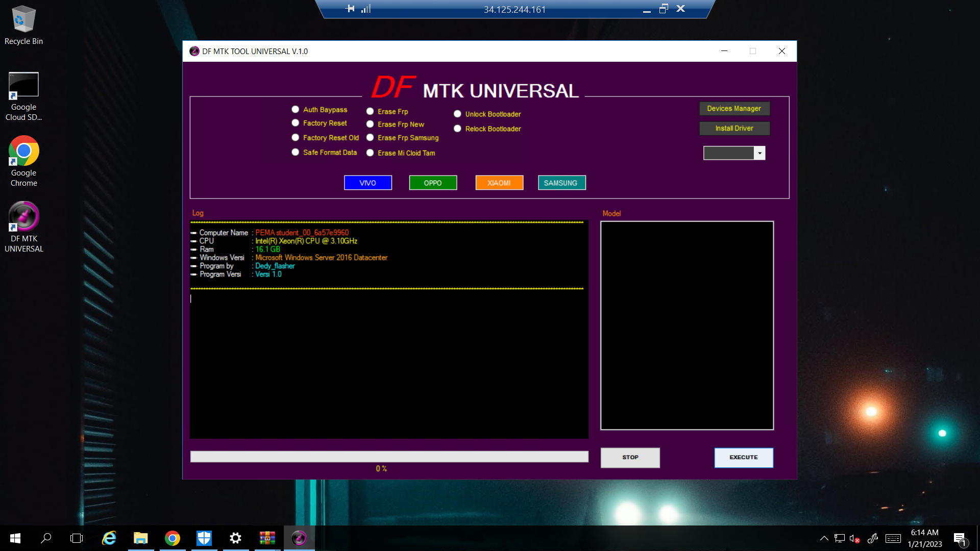Select the Auth Bypass radio button
The image size is (980, 551).
295,108
